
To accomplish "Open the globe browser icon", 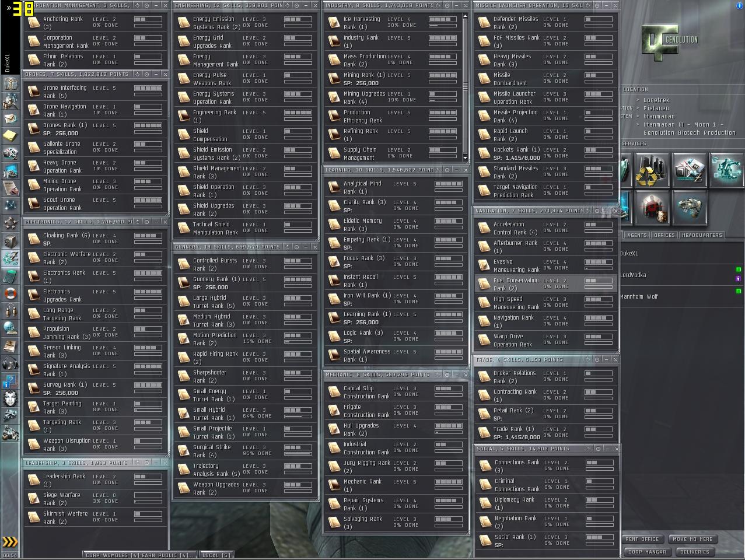I will pos(11,328).
